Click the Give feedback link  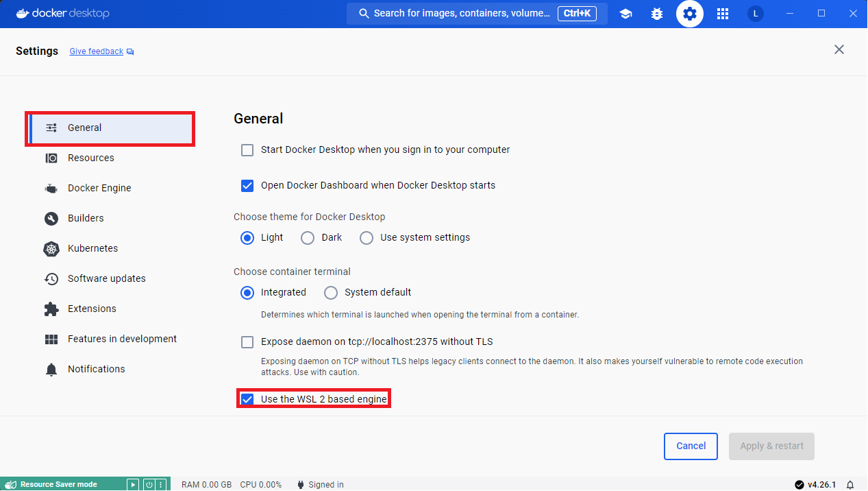97,51
